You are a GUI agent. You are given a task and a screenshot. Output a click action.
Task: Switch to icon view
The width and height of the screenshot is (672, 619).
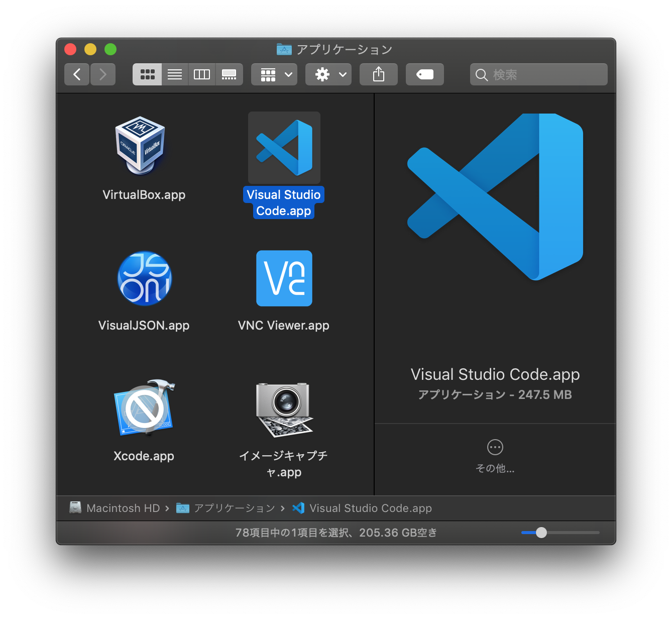(x=147, y=74)
